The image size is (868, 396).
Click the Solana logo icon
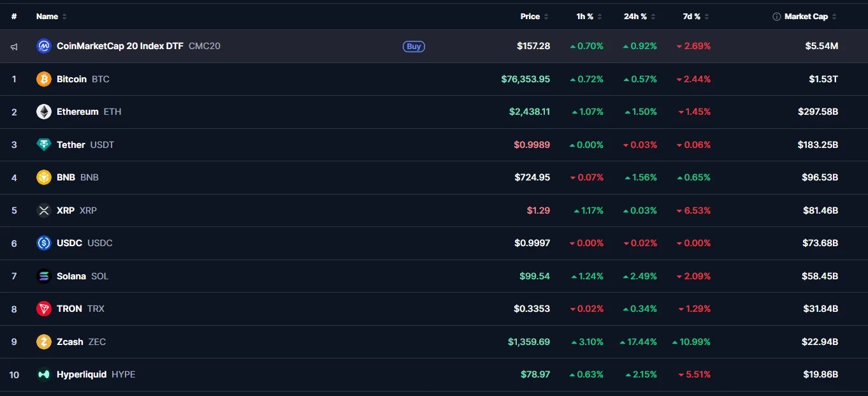[44, 276]
